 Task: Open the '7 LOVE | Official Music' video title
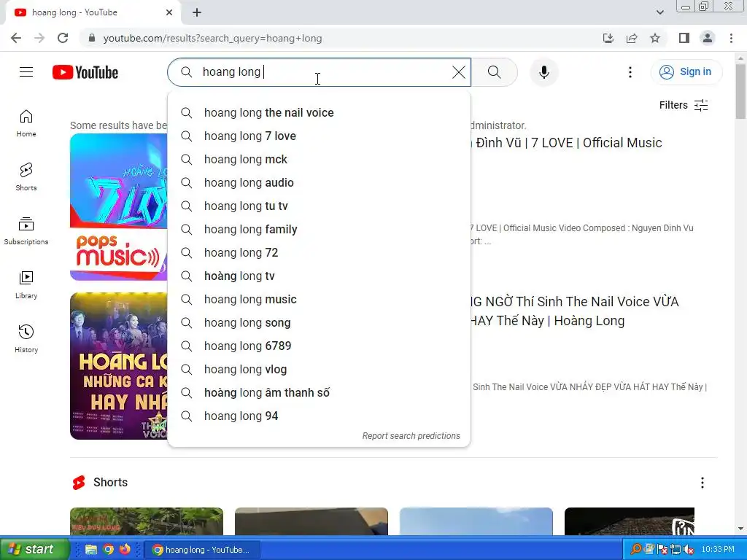(566, 143)
